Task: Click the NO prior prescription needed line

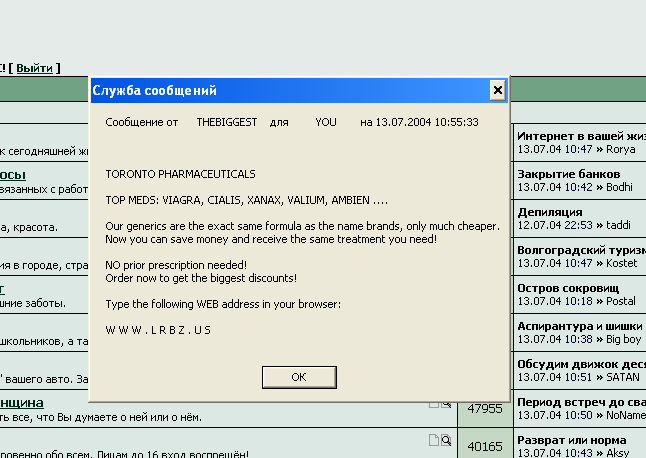Action: click(x=176, y=265)
